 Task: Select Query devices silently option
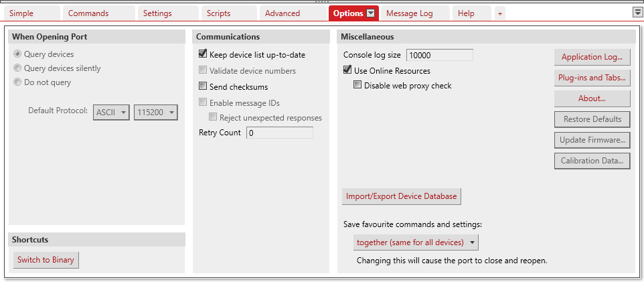click(17, 68)
